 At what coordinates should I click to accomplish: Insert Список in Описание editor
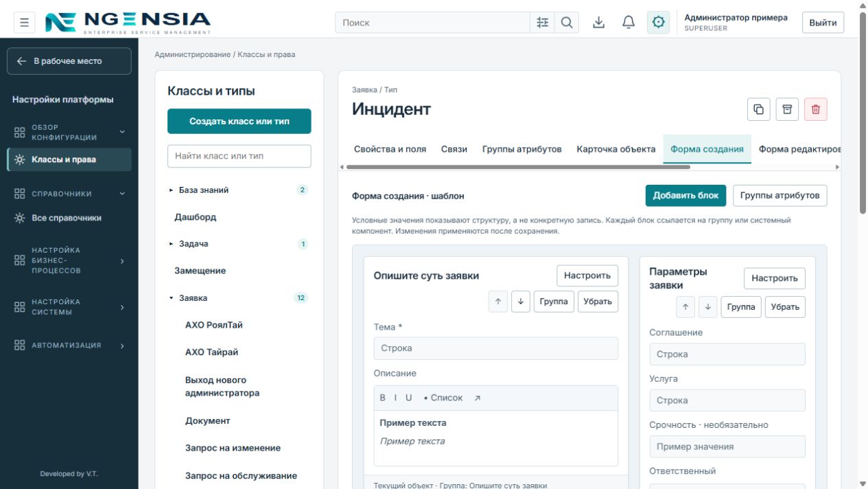point(443,398)
